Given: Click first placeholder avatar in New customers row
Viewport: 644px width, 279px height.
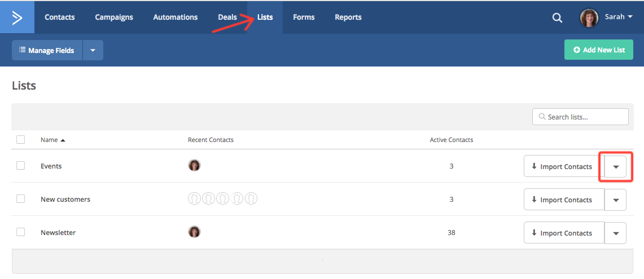Looking at the screenshot, I should tap(194, 199).
